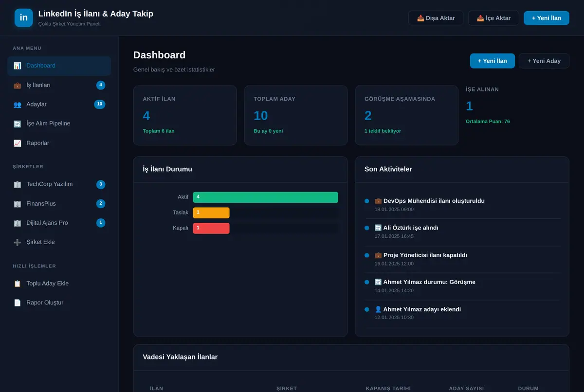Open Toplu Aday Ekle quick action
The width and height of the screenshot is (584, 392).
[x=59, y=284]
